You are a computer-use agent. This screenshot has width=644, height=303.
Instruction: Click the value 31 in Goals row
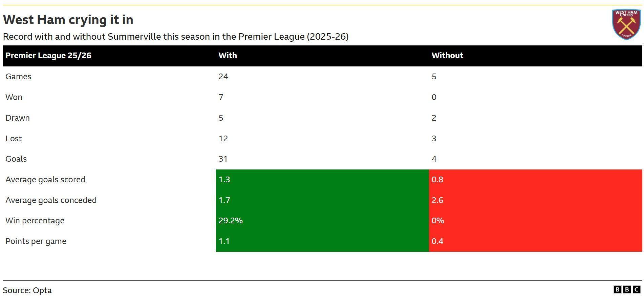pos(223,159)
